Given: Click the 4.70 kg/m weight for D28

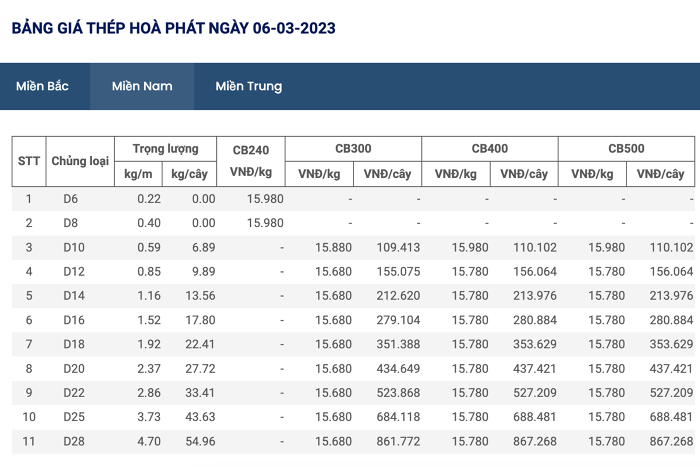Looking at the screenshot, I should tap(149, 442).
